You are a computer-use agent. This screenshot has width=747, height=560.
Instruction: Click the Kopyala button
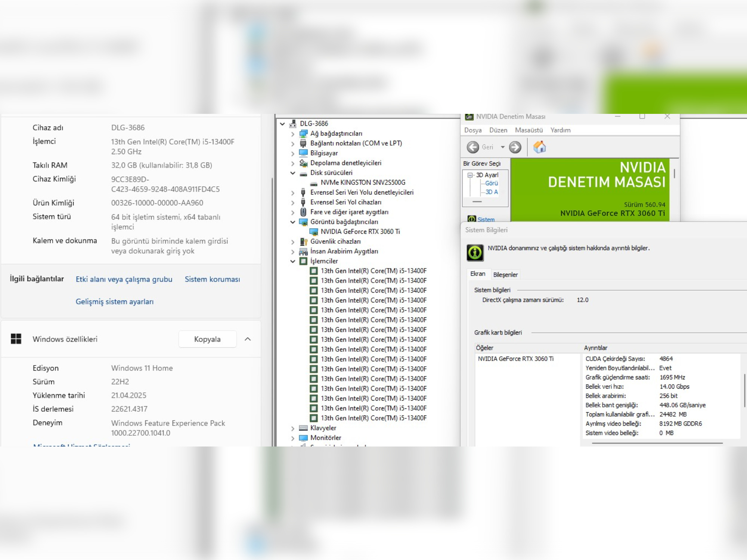coord(207,339)
